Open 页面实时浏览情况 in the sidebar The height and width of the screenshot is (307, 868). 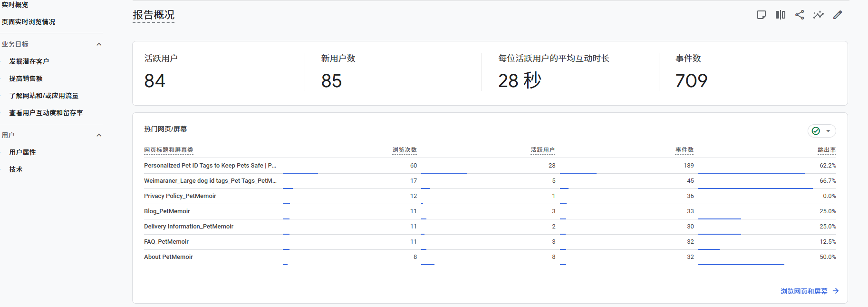29,22
